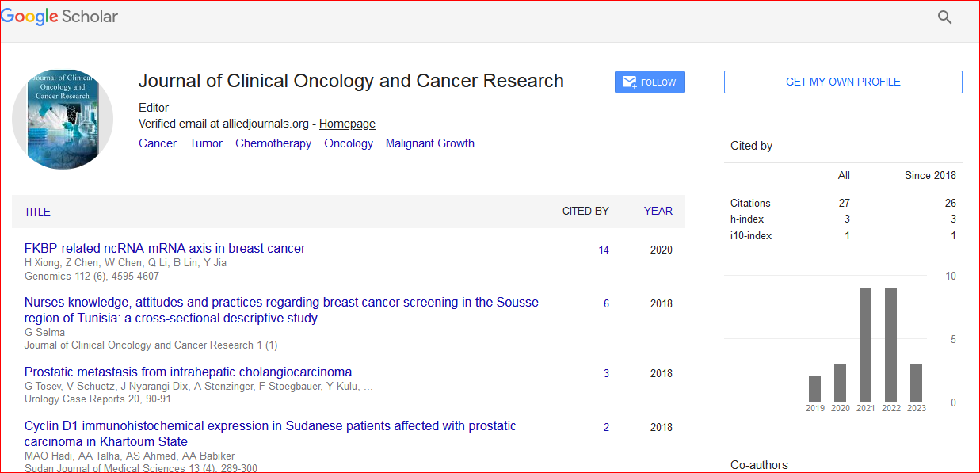The image size is (980, 473).
Task: Click Get My Own Profile button
Action: [x=843, y=82]
